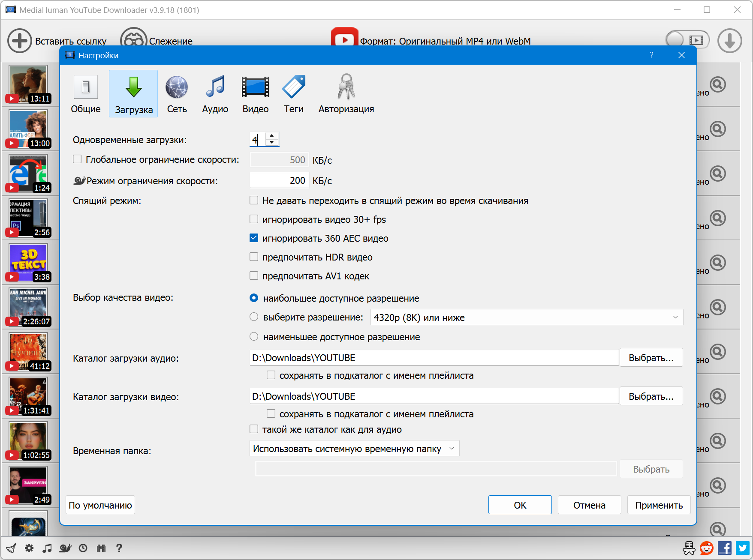Click the По умолчанию button
Screen dimensions: 753x560
pos(100,505)
